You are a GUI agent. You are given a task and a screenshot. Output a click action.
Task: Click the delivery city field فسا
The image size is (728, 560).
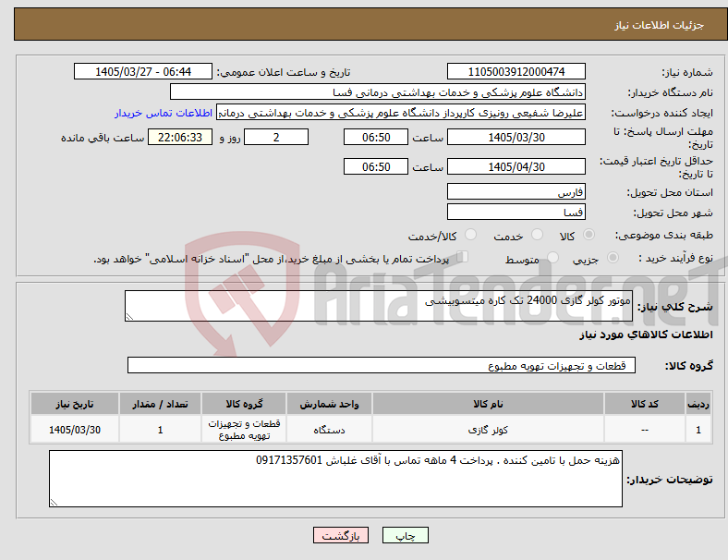tap(516, 212)
